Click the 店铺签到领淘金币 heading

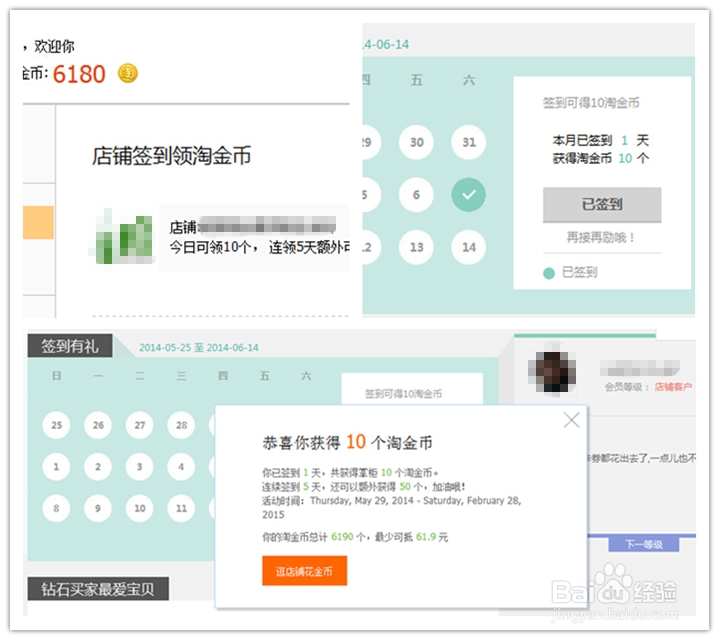171,155
